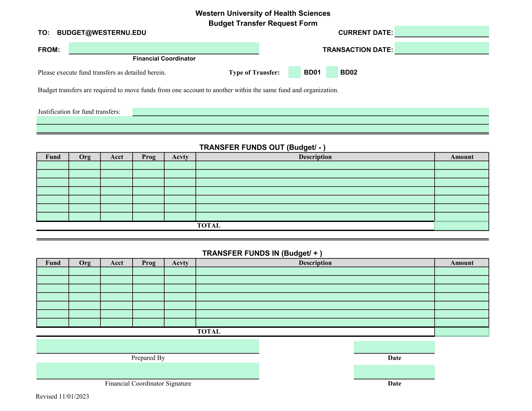Click the TOTAL amount field of Transfer Funds Out
Image resolution: width=532 pixels, height=411 pixels.
click(x=462, y=226)
